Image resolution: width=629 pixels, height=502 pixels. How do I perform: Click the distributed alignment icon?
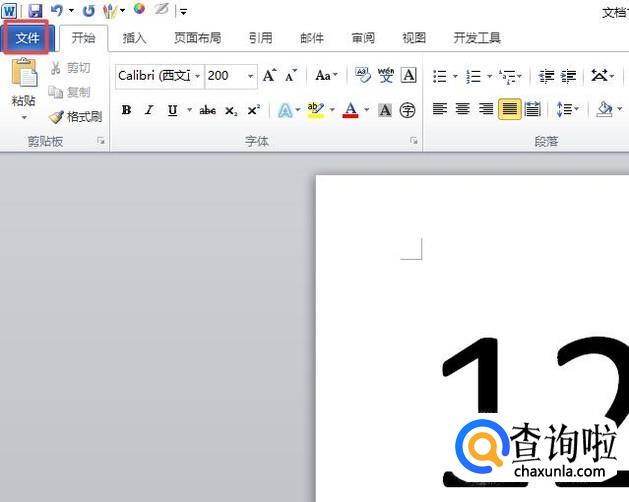[x=532, y=109]
